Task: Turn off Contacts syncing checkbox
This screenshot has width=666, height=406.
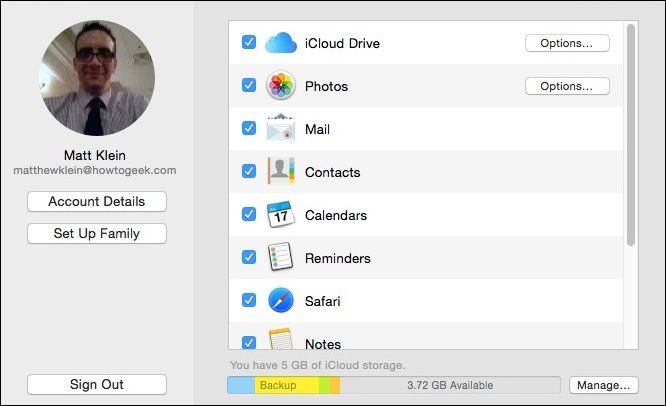Action: [249, 171]
